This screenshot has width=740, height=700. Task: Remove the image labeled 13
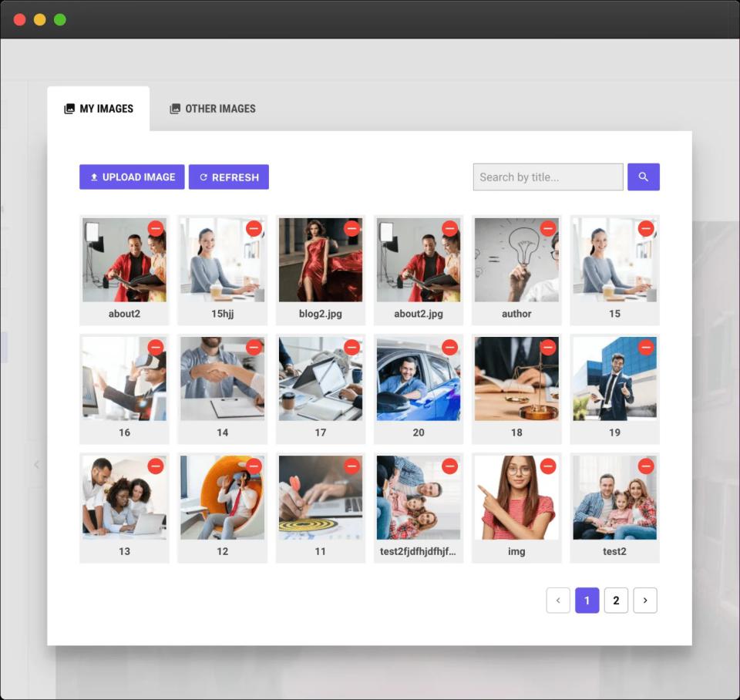[156, 466]
